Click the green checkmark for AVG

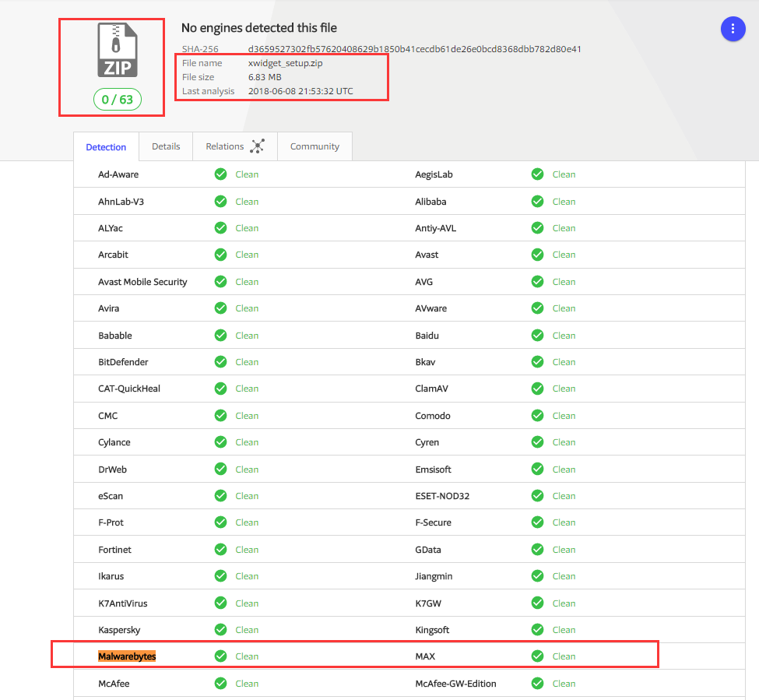coord(537,282)
